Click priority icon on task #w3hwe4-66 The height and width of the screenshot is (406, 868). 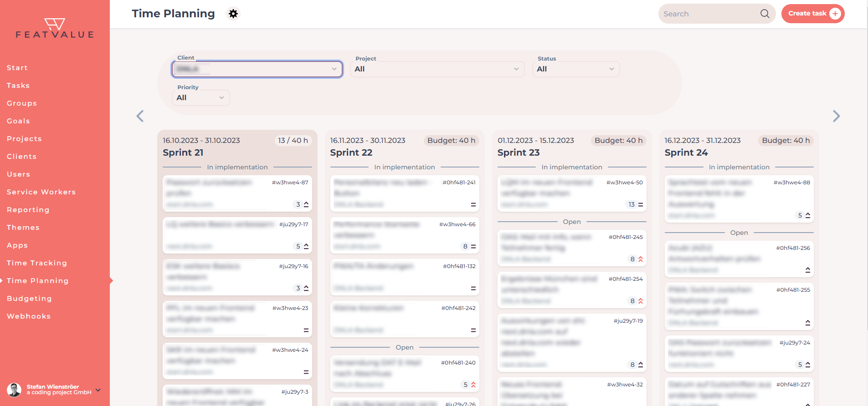coord(473,246)
